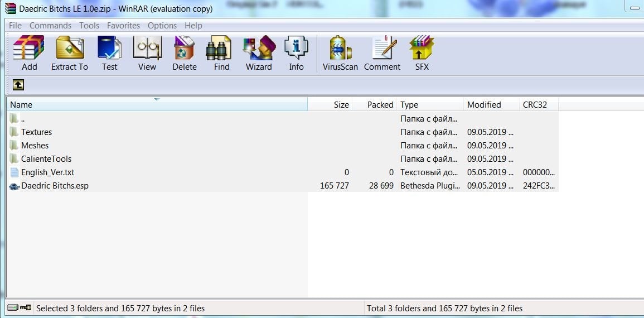Run VirusScan on the archive
Viewport: 644px width, 318px height.
coord(341,47)
